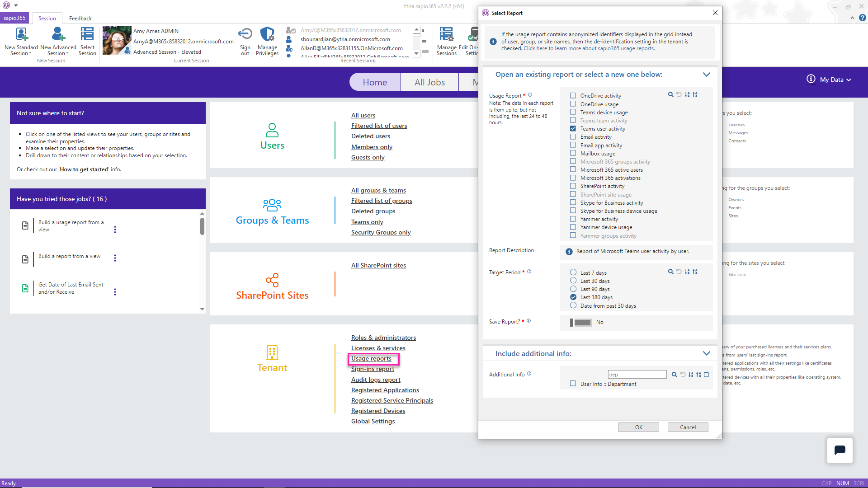
Task: Open New Standard Session dropdown arrow
Action: tap(30, 53)
